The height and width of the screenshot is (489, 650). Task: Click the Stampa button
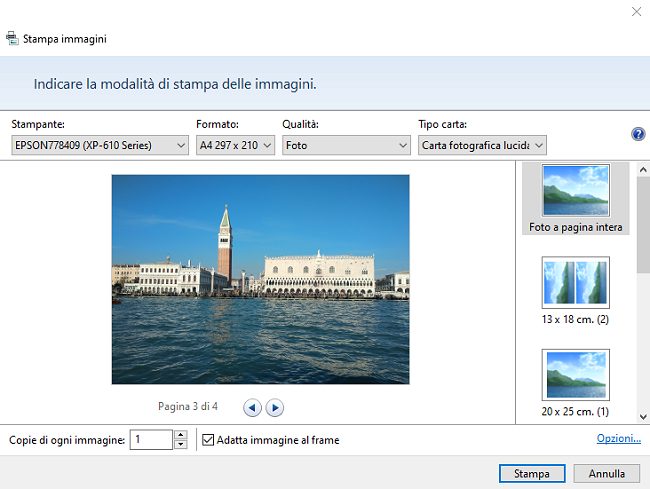click(532, 473)
